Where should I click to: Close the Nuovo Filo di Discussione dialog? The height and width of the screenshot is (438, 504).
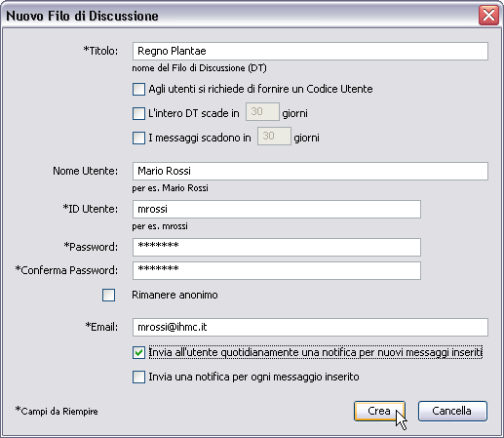(x=488, y=15)
